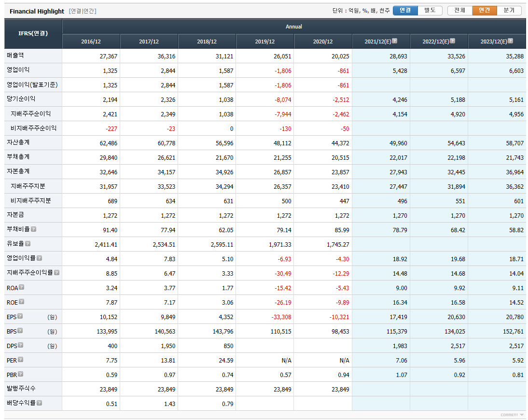Click the 매출액 row label
The height and width of the screenshot is (420, 528).
(x=15, y=55)
